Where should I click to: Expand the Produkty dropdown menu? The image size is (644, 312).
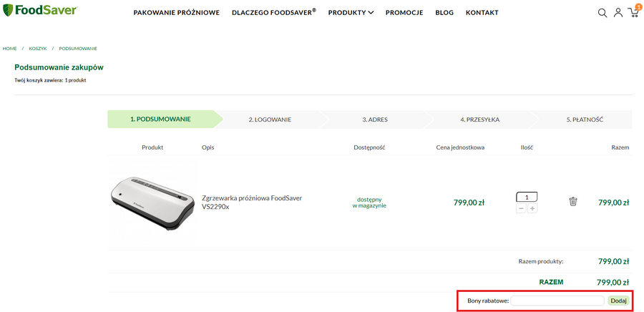(351, 13)
